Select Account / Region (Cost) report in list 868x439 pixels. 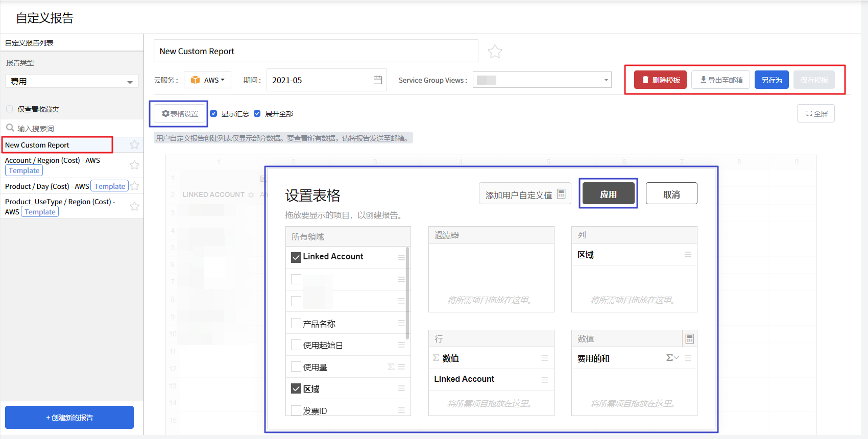[52, 160]
